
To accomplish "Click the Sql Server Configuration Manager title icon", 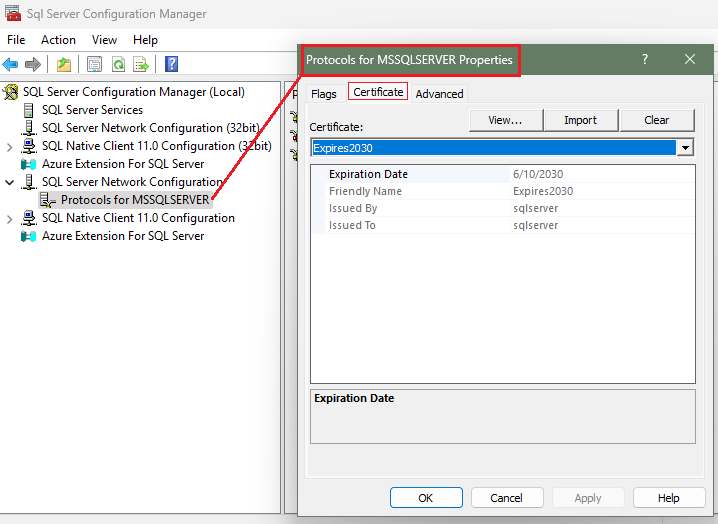I will click(x=13, y=13).
